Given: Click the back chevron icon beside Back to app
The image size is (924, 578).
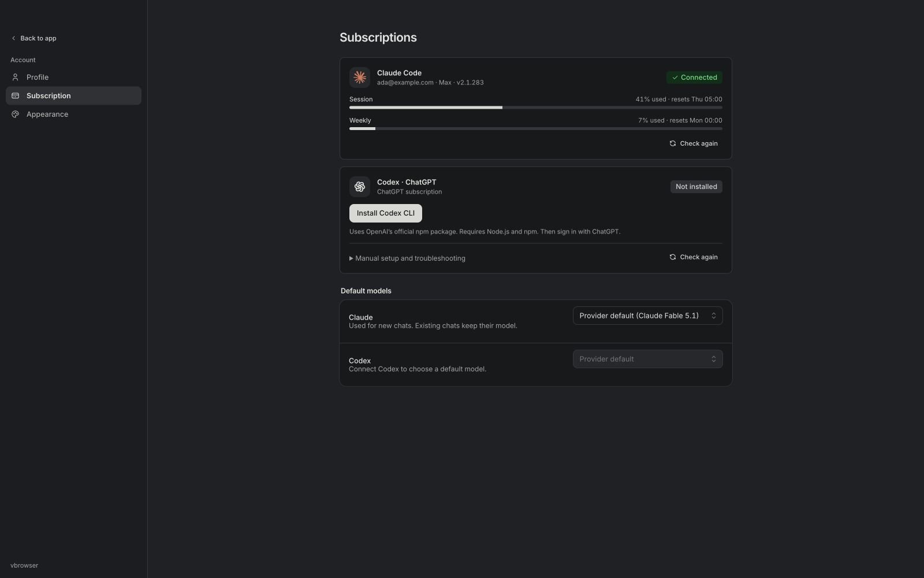Looking at the screenshot, I should click(13, 38).
